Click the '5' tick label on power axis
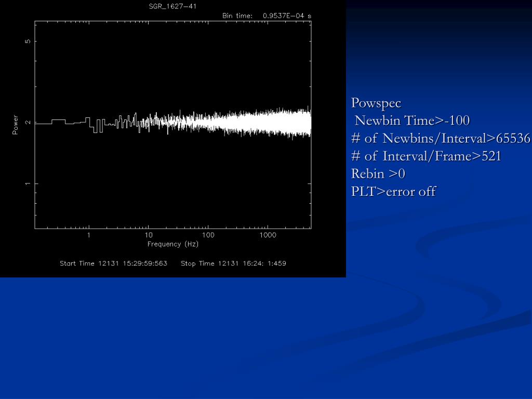Screen dimensions: 532x399 pyautogui.click(x=28, y=42)
